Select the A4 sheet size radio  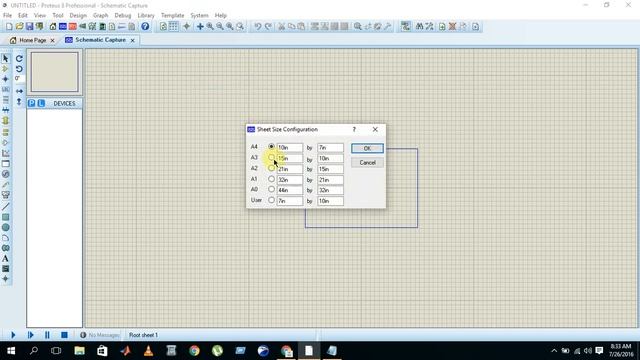coord(271,147)
